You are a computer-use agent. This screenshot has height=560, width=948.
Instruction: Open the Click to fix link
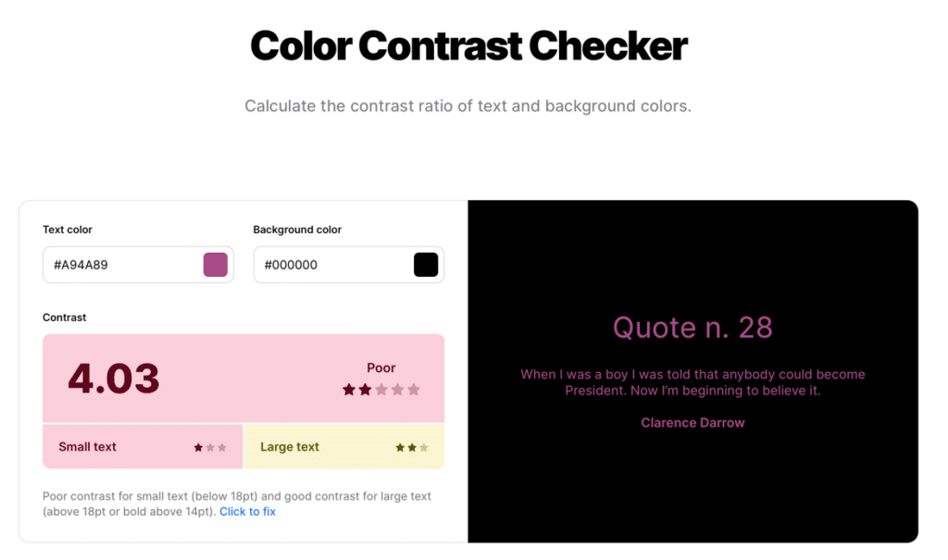click(247, 511)
